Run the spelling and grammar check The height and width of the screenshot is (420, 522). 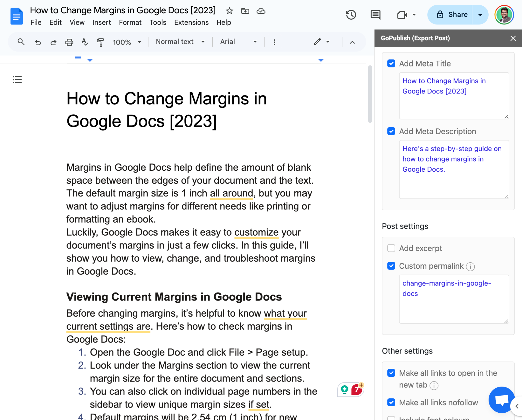click(84, 42)
